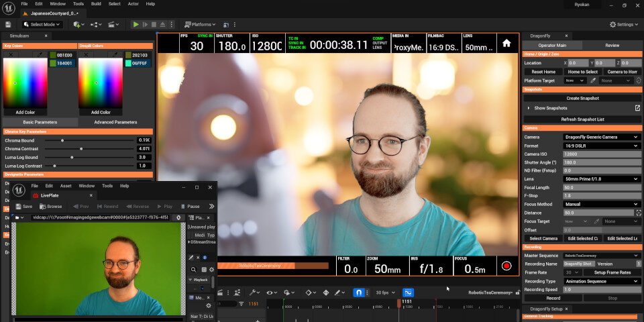Screen dimensions: 644x322
Task: Click the X clear icon under Despill Colors
Action: pyautogui.click(x=86, y=54)
